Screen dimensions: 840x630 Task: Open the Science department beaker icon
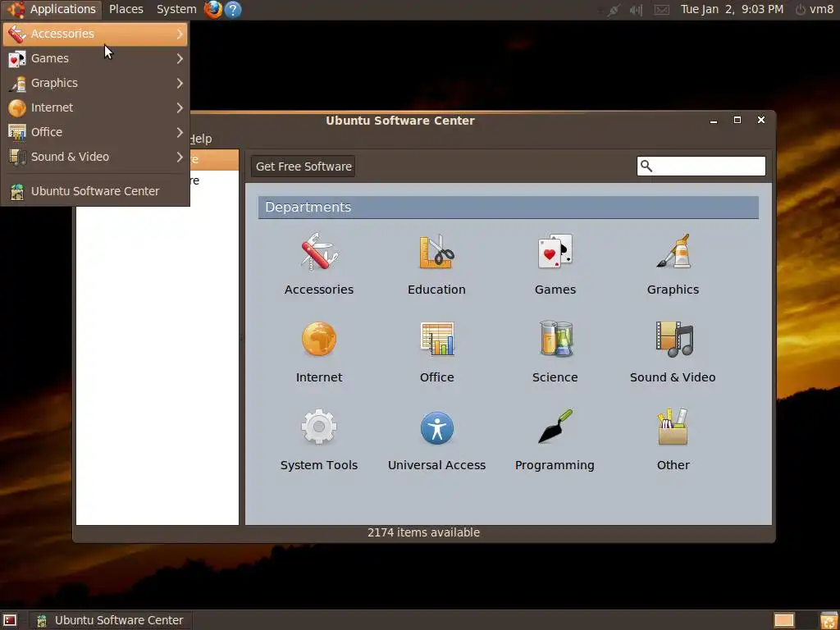[x=555, y=339]
